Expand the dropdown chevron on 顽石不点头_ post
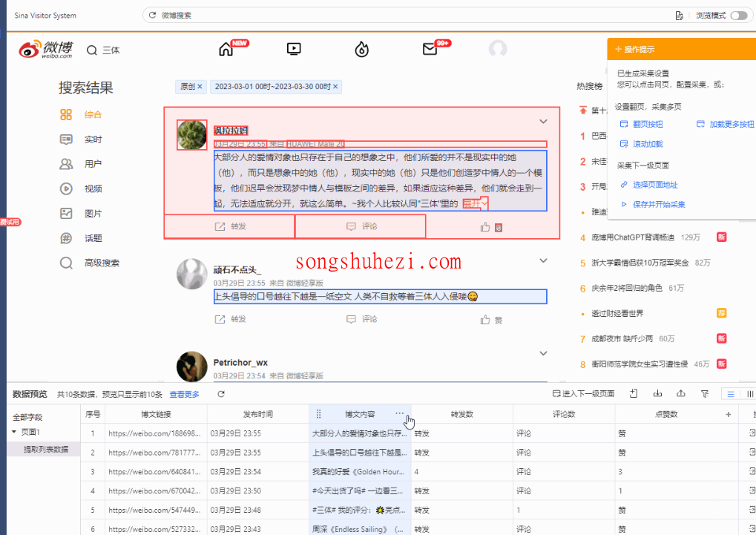 pos(543,261)
